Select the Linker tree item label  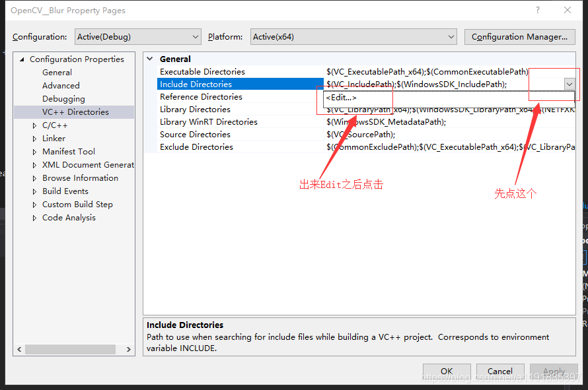(x=54, y=138)
